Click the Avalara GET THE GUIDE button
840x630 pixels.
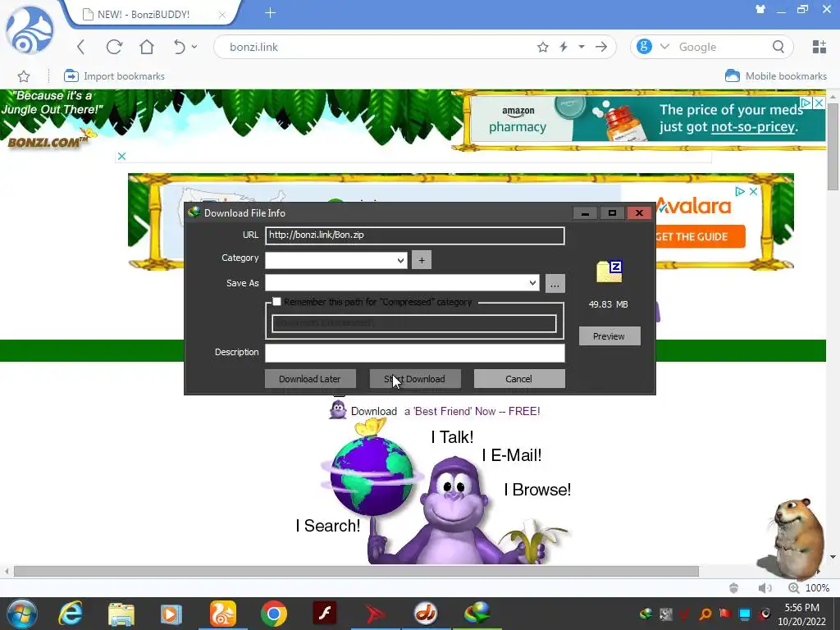tap(699, 237)
